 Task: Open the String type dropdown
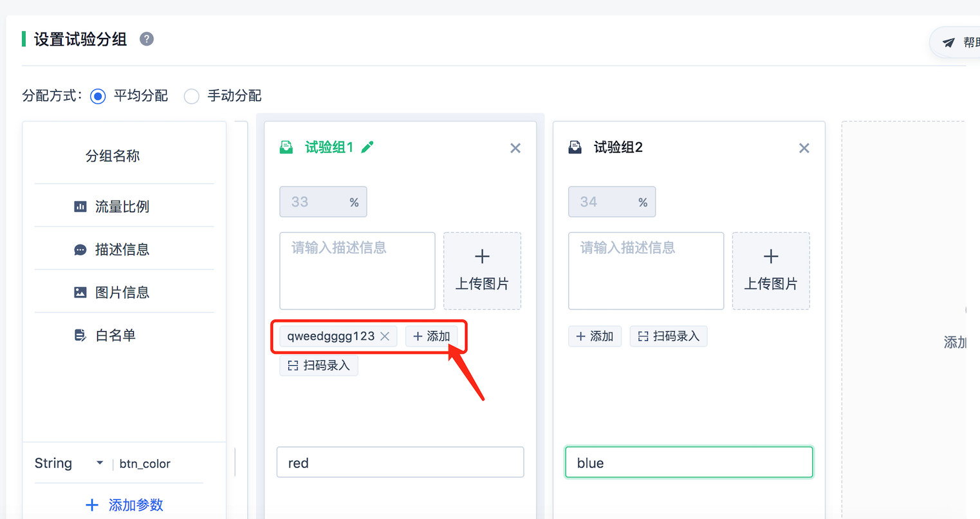[69, 463]
